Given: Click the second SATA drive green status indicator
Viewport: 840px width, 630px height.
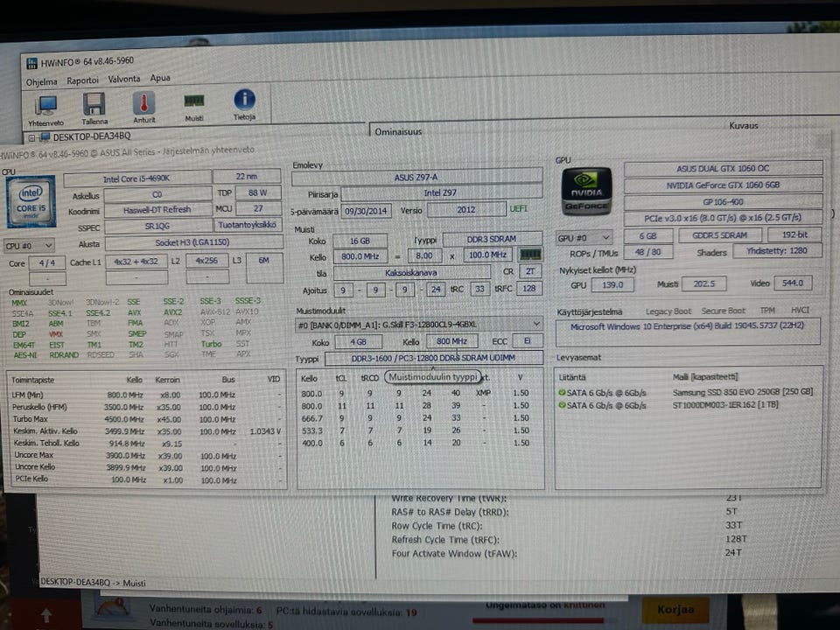Looking at the screenshot, I should click(562, 405).
